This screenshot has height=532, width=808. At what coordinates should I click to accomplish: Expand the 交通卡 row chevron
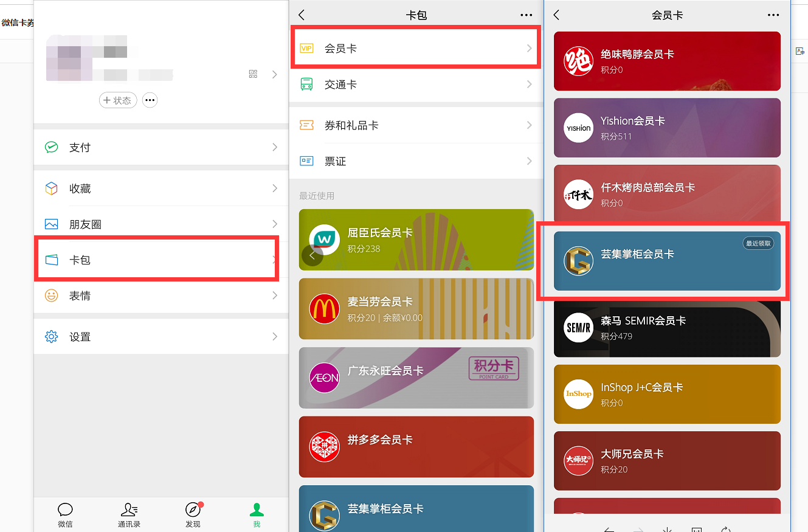click(530, 85)
